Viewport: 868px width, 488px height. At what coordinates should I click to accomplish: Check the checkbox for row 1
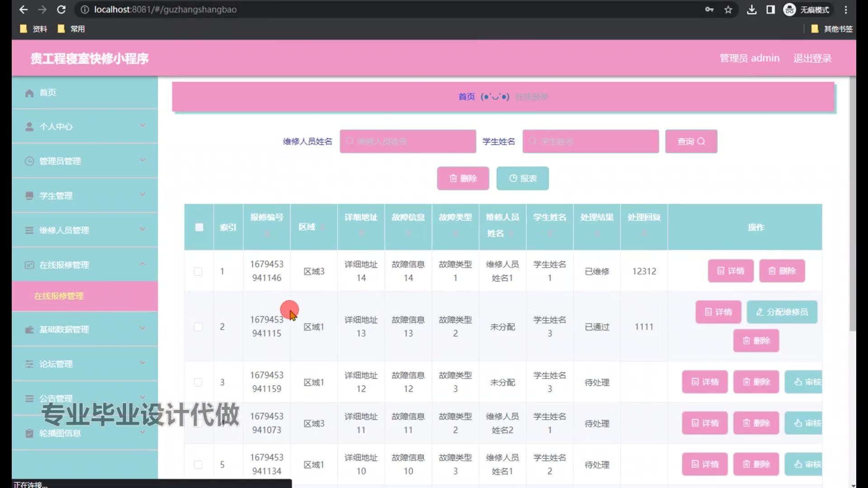point(198,272)
